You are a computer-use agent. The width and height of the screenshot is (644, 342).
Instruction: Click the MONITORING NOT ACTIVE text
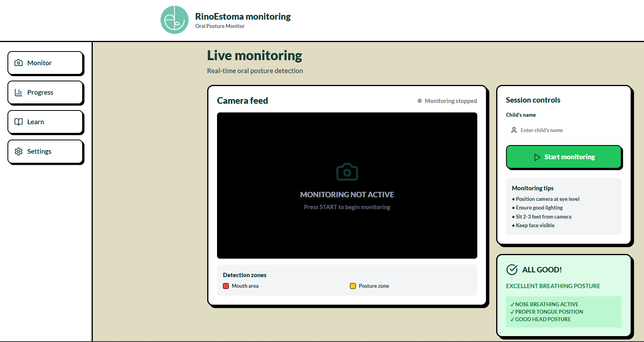pyautogui.click(x=347, y=195)
